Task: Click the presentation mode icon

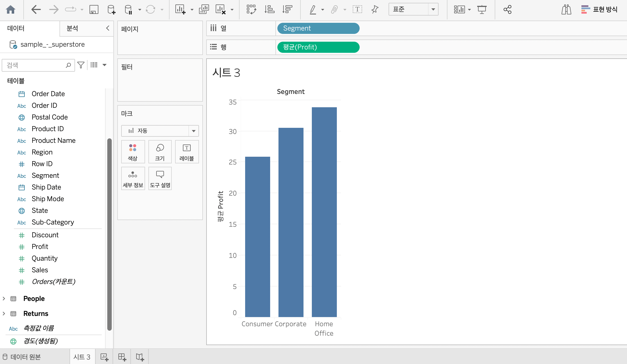Action: click(x=482, y=10)
